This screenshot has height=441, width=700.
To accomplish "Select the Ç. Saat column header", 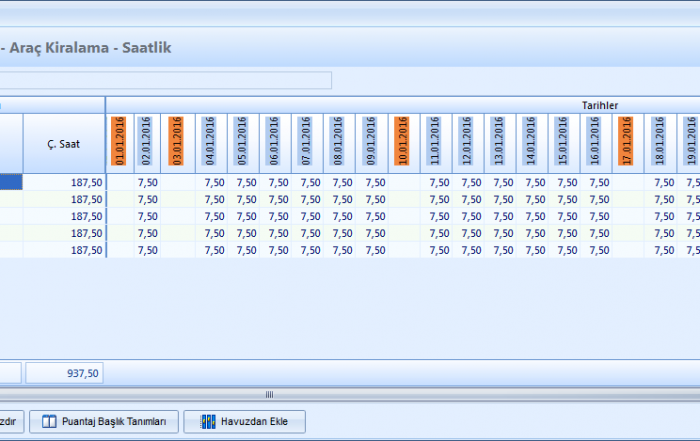I will [63, 143].
